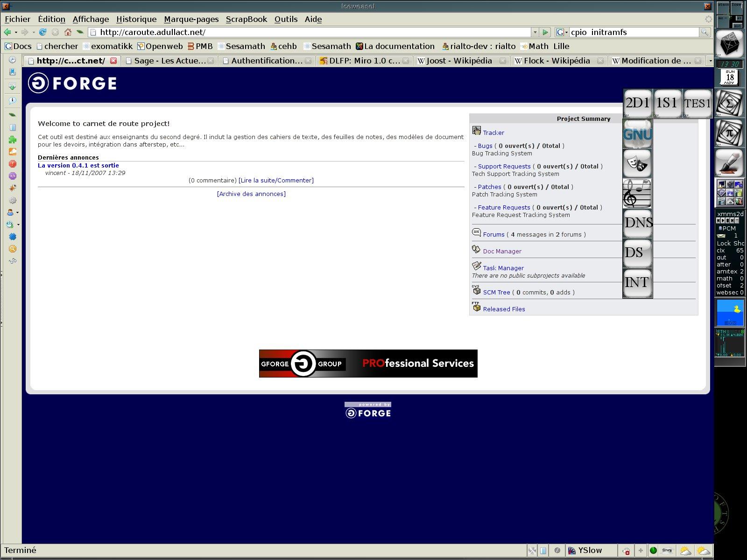Click the GNU desktop launcher icon

click(637, 134)
